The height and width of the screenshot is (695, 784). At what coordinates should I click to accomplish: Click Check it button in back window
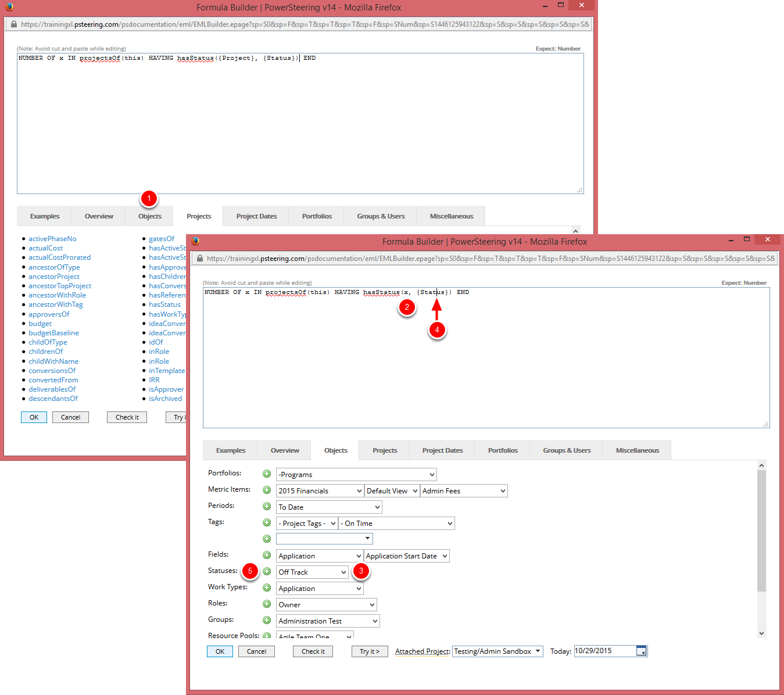coord(127,417)
